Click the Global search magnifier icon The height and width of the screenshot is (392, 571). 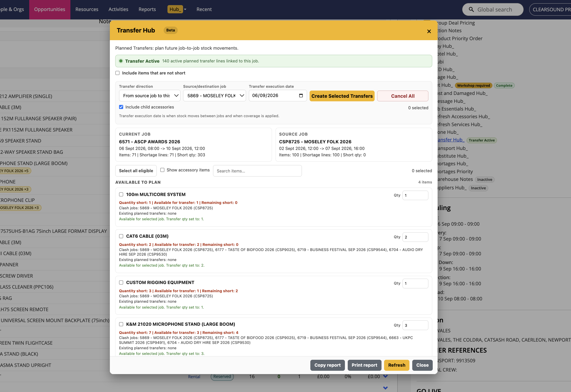pyautogui.click(x=471, y=9)
